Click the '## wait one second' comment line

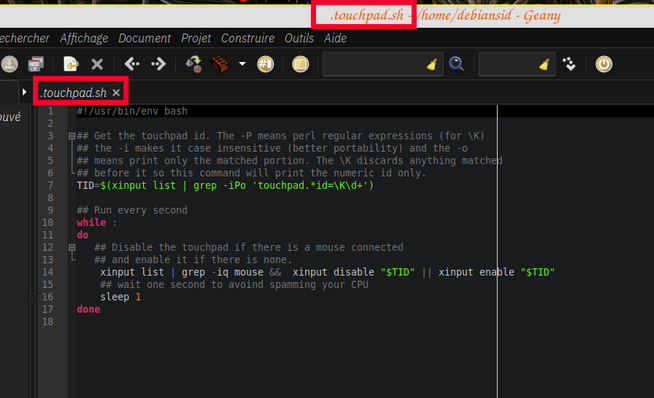(x=234, y=285)
